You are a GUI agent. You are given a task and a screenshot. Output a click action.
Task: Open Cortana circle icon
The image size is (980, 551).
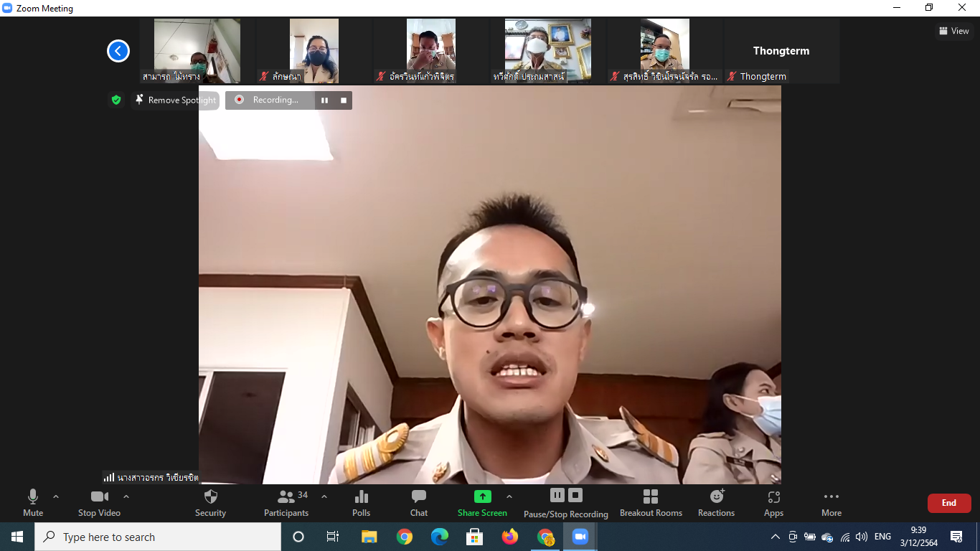[298, 537]
